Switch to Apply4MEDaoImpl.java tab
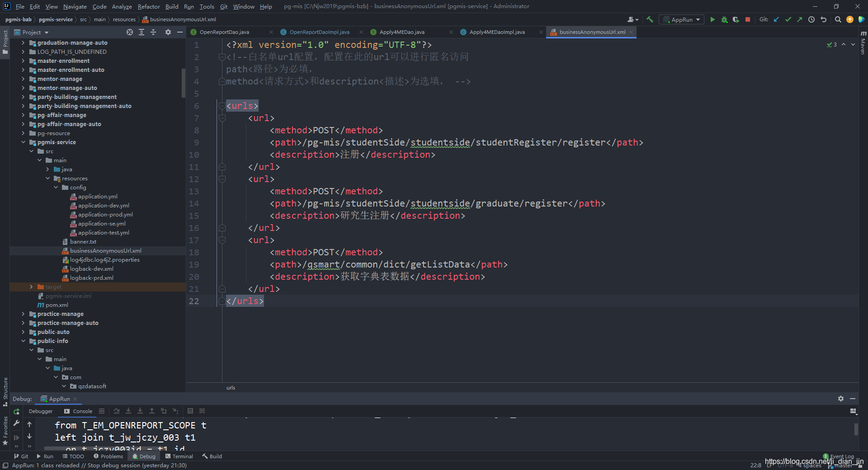This screenshot has width=868, height=470. 497,32
